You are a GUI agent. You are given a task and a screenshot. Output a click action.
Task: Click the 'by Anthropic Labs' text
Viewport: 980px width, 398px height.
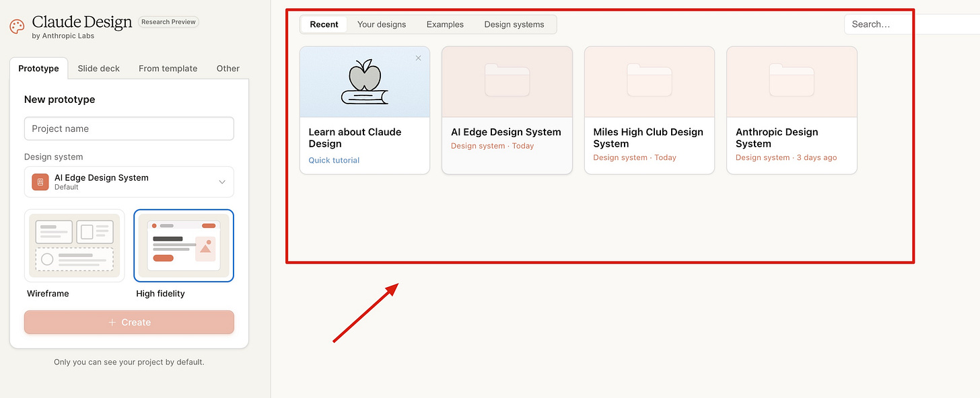[63, 36]
